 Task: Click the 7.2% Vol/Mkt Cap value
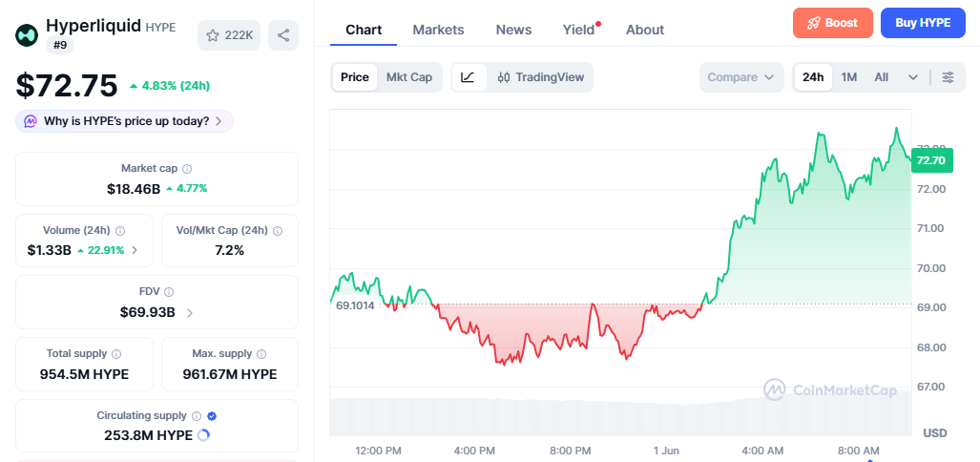229,250
